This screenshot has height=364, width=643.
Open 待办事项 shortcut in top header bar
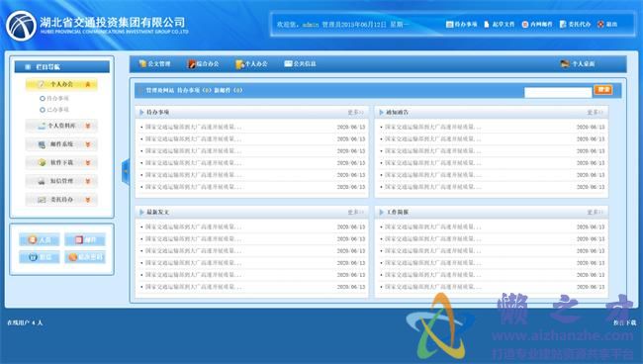[461, 24]
